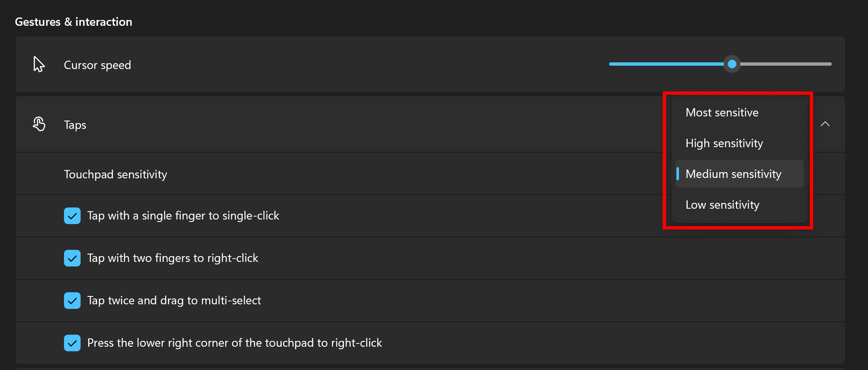This screenshot has height=370, width=868.
Task: Set touchpad to Low sensitivity
Action: coord(722,205)
